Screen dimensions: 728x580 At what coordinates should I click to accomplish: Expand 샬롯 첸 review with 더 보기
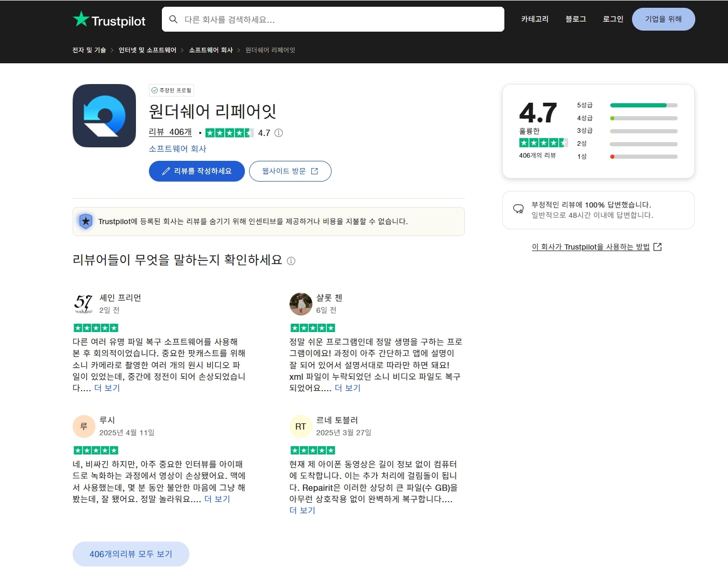coord(348,388)
